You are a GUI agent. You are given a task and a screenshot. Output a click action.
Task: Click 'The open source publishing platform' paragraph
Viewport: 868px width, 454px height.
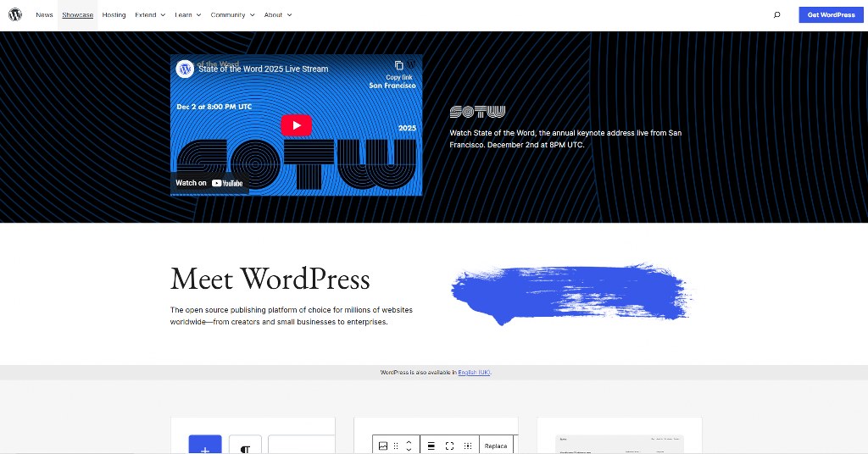pos(292,316)
